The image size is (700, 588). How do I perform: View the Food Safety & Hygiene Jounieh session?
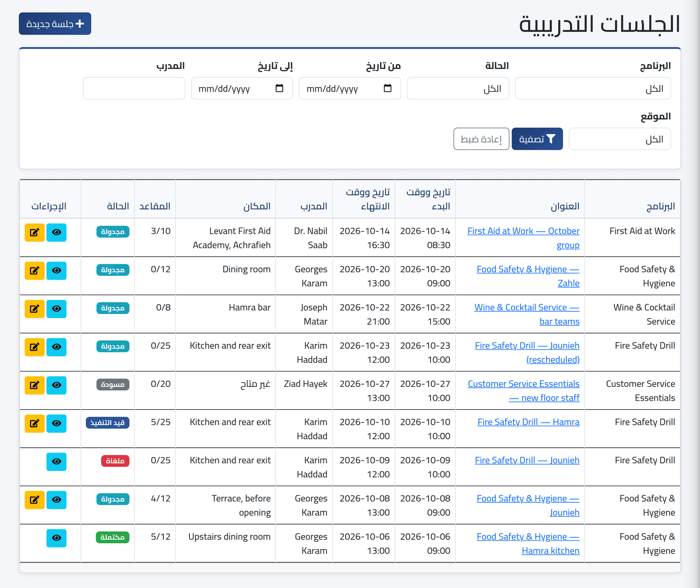[x=56, y=500]
